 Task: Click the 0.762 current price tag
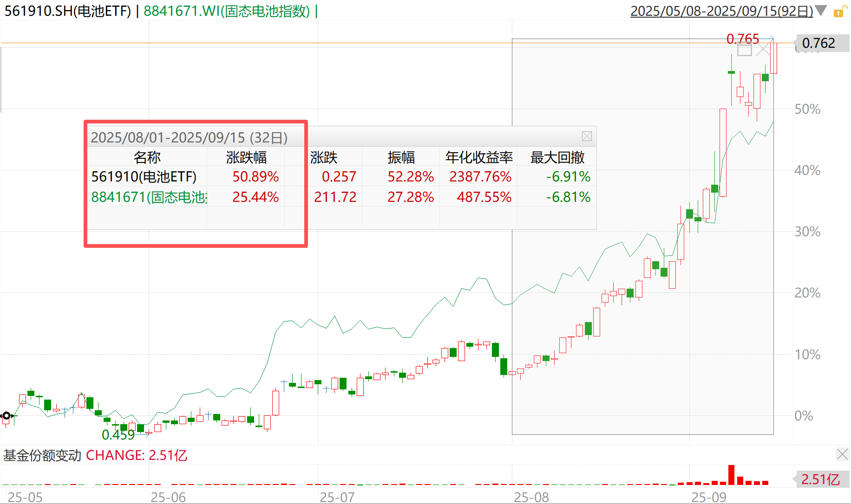click(x=818, y=43)
